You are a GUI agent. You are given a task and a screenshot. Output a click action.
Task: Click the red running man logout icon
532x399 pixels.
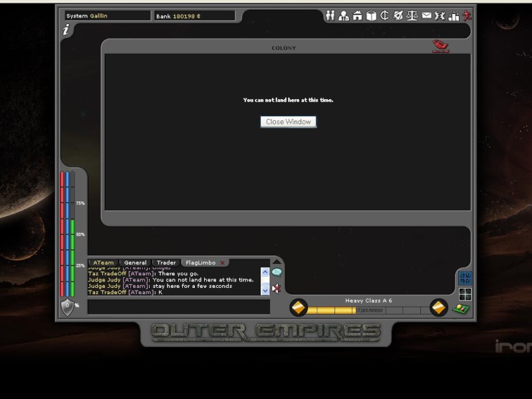[x=467, y=15]
